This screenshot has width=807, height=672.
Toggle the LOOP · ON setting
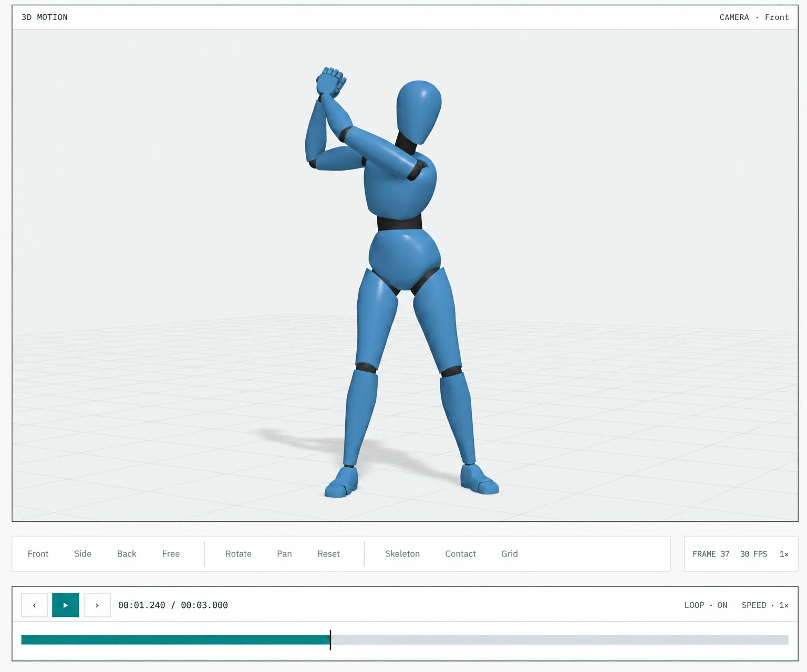point(706,605)
